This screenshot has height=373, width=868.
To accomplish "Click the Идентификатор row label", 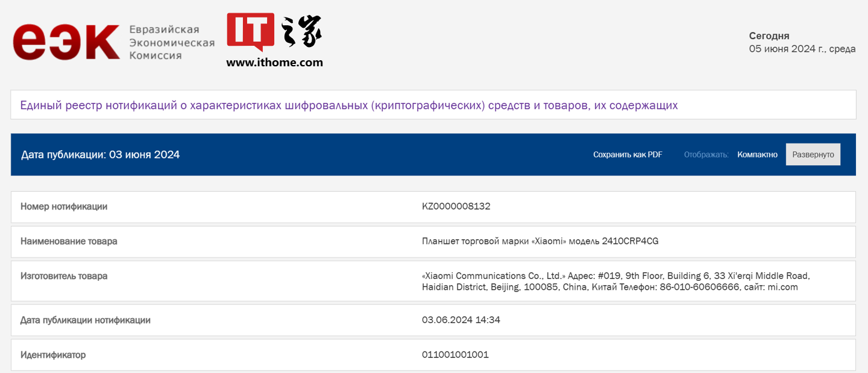I will (53, 355).
